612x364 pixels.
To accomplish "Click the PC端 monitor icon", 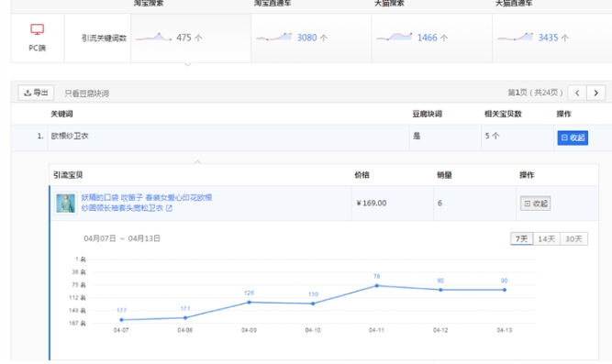I will (x=37, y=29).
